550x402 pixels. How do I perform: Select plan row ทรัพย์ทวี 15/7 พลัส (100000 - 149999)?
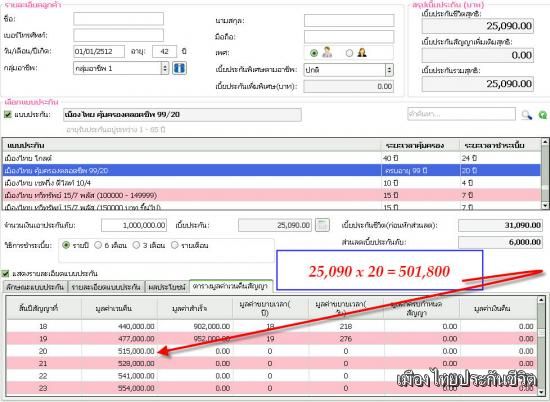[271, 195]
